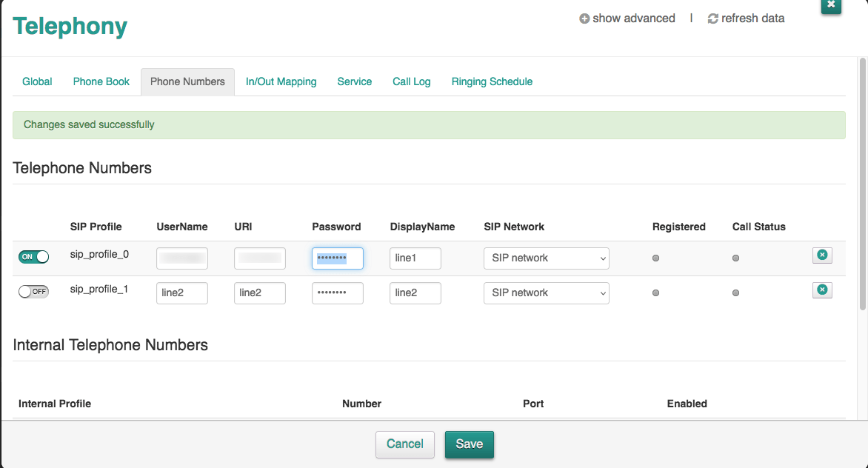The height and width of the screenshot is (468, 868).
Task: View the Call Log tab
Action: click(x=412, y=82)
